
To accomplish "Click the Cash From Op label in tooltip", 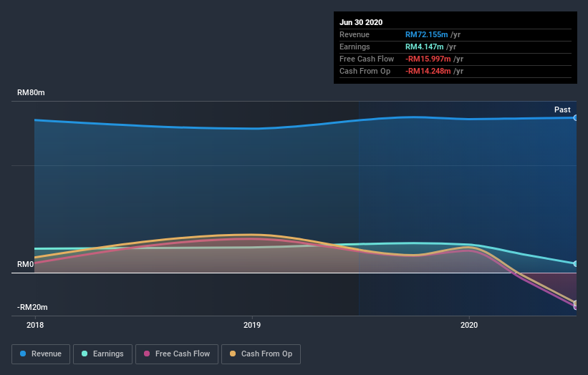I will point(365,71).
